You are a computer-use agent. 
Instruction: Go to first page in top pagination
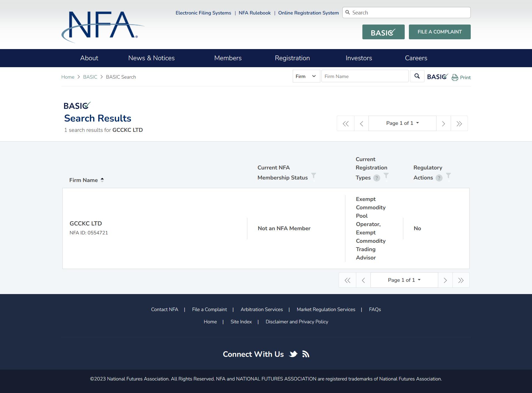tap(345, 123)
